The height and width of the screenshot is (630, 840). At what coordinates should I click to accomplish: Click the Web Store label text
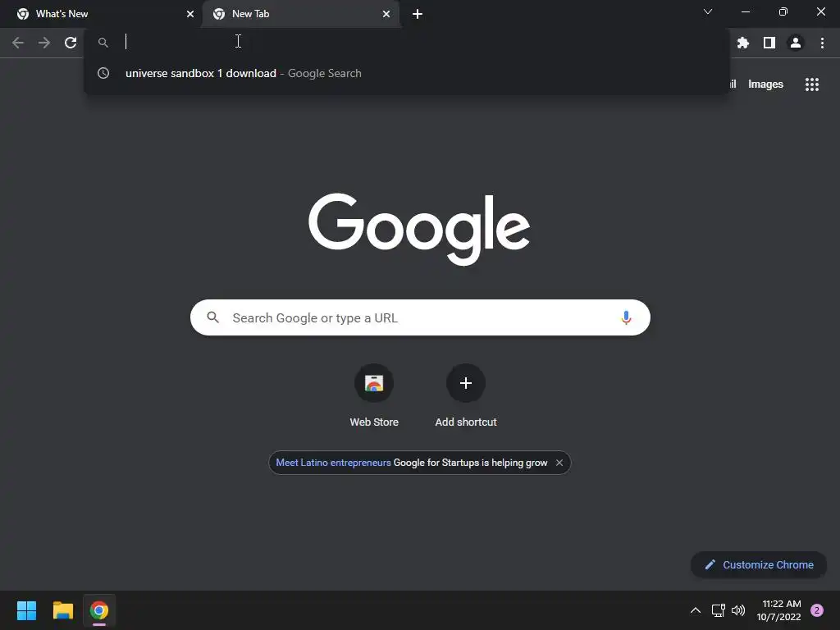click(374, 422)
